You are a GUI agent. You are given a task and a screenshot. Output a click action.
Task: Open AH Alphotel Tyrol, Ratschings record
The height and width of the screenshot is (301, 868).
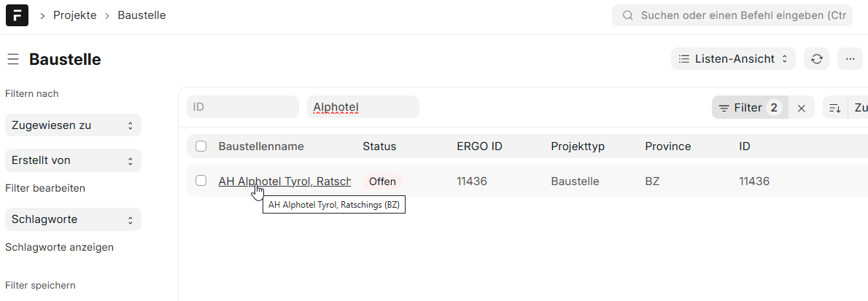pos(284,181)
